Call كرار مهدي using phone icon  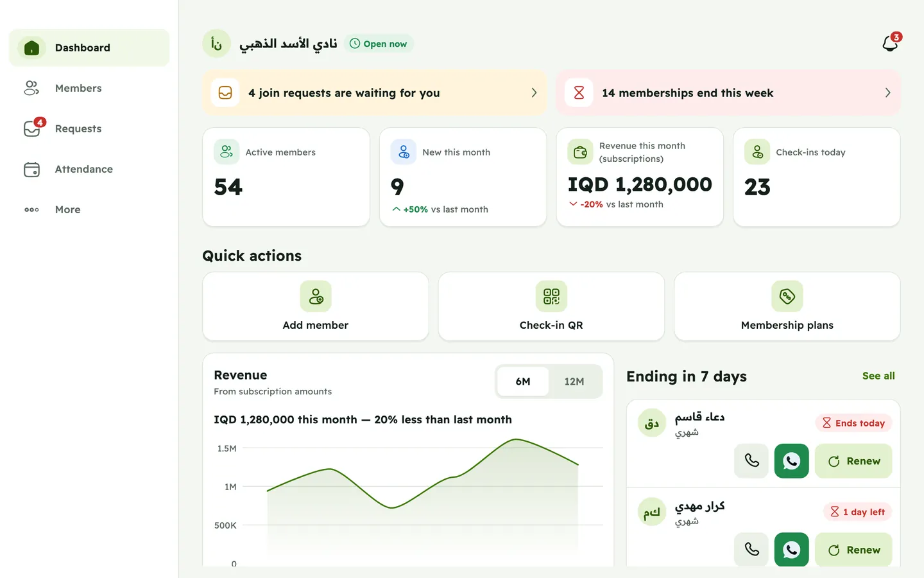[x=751, y=550]
